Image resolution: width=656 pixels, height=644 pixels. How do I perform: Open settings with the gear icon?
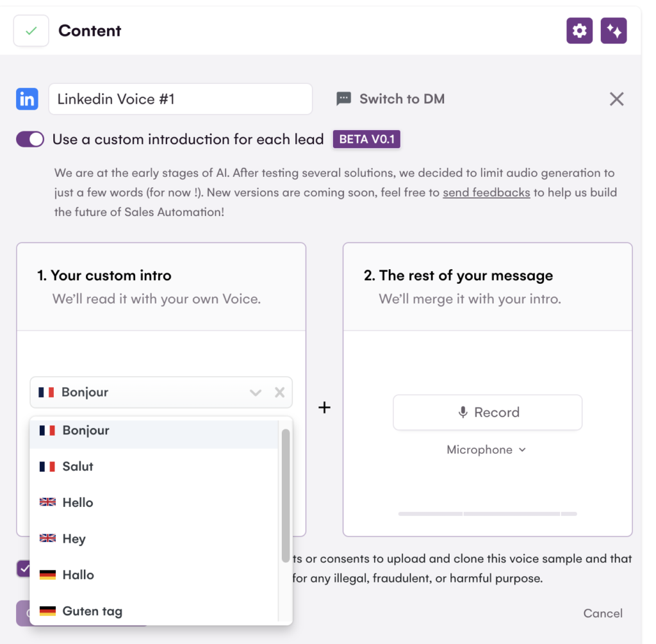point(579,31)
